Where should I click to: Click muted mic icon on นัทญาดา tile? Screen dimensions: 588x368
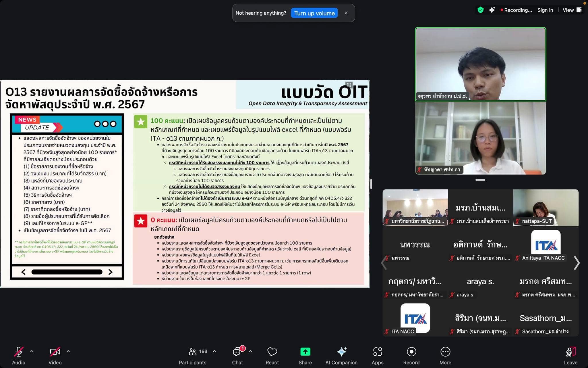point(420,170)
